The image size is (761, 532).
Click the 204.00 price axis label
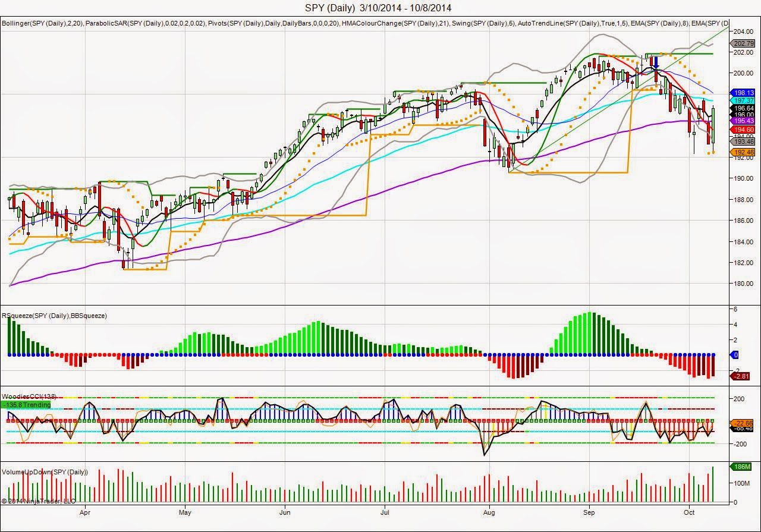pos(745,31)
